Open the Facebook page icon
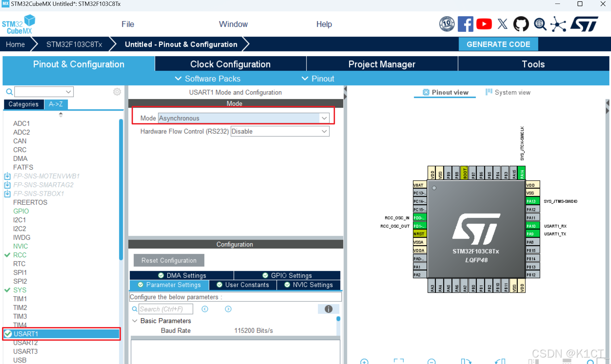 click(465, 24)
